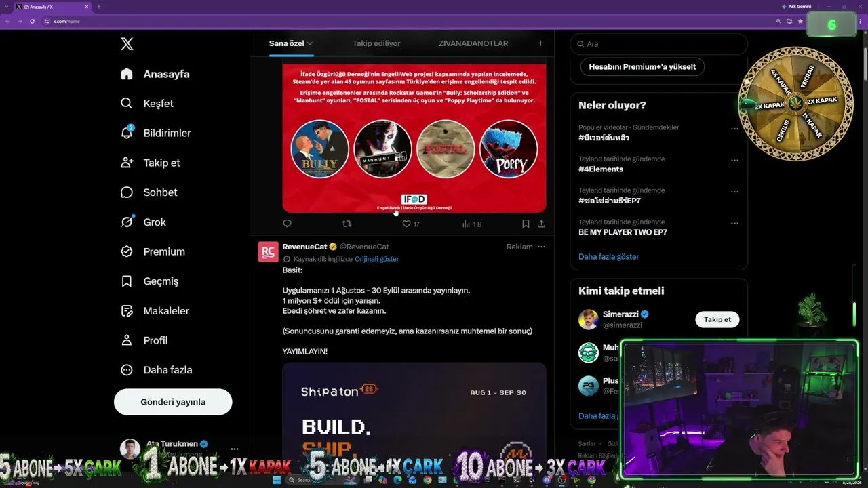
Task: Bookmark the İFÖD post
Action: pyautogui.click(x=526, y=224)
